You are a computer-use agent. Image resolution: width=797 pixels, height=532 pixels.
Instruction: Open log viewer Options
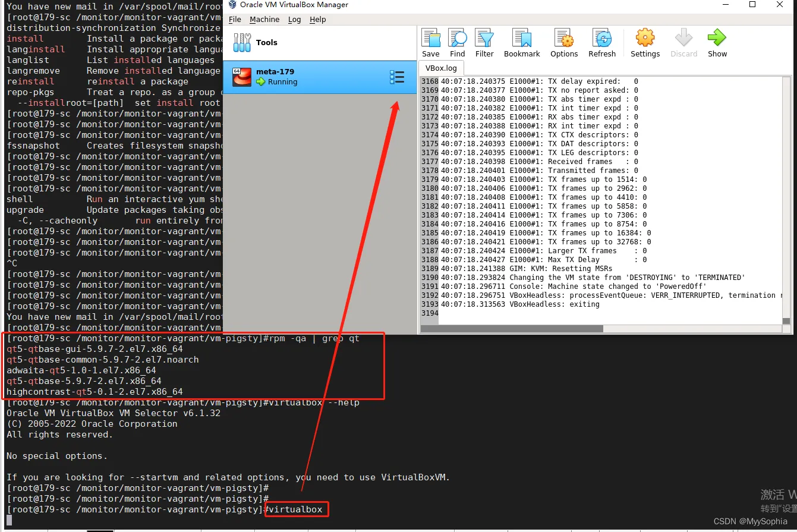pyautogui.click(x=564, y=39)
